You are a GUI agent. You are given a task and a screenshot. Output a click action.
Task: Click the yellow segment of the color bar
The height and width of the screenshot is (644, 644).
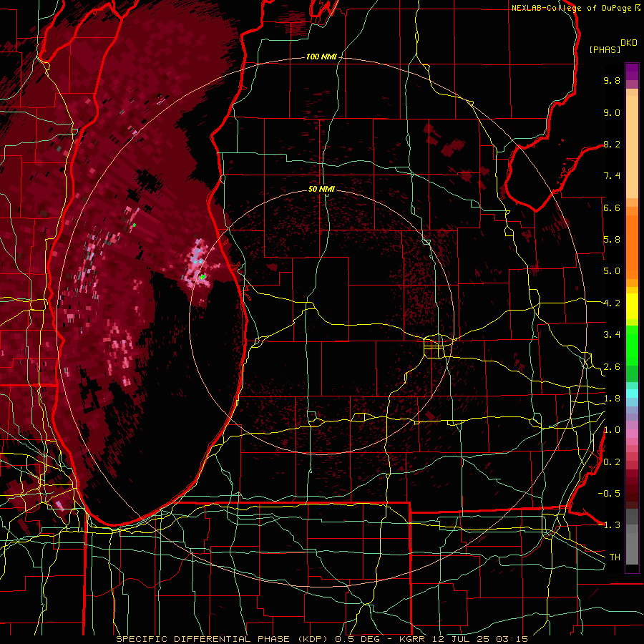click(x=632, y=306)
